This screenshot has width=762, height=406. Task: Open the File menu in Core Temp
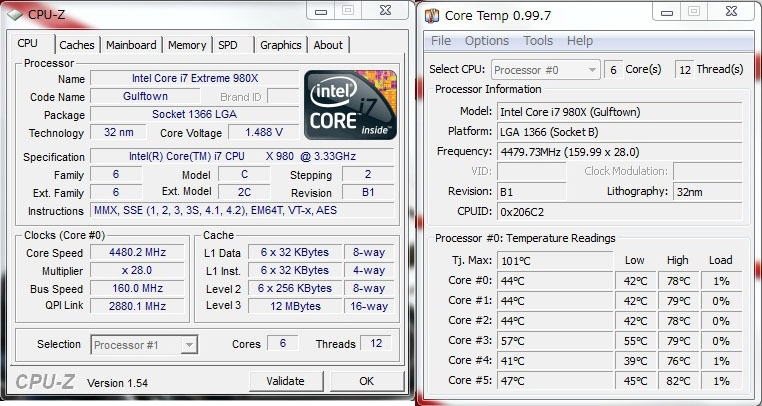[441, 41]
